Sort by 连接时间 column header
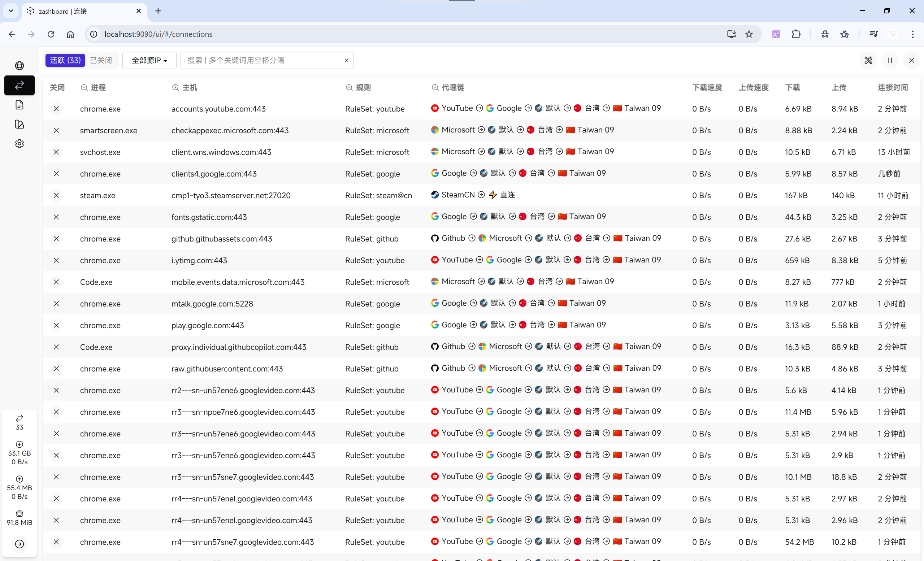The image size is (924, 561). coord(893,87)
